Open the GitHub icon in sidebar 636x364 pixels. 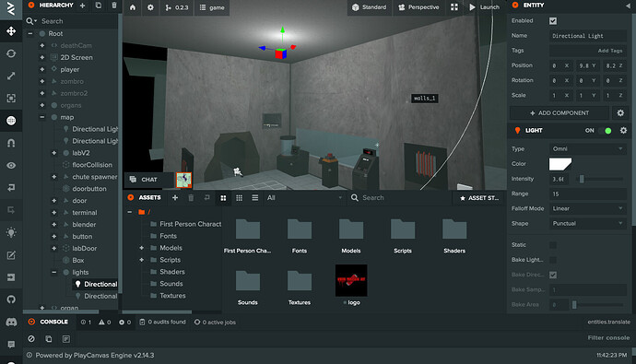pyautogui.click(x=11, y=299)
